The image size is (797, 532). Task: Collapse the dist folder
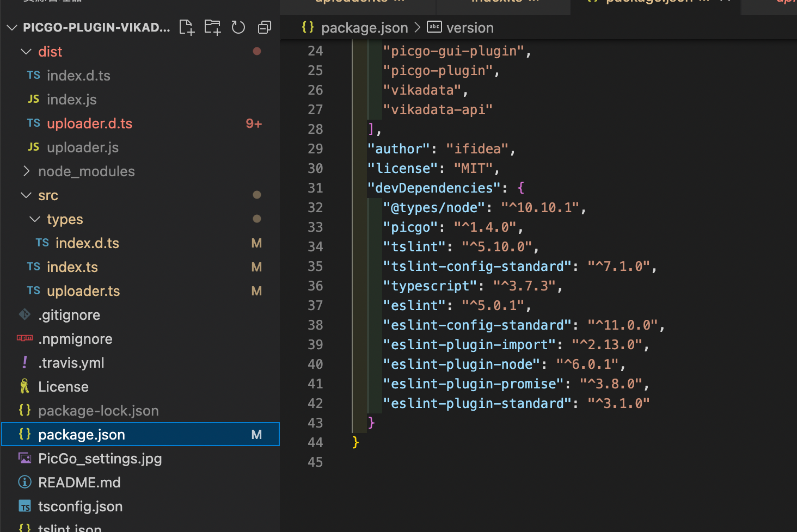click(x=26, y=51)
